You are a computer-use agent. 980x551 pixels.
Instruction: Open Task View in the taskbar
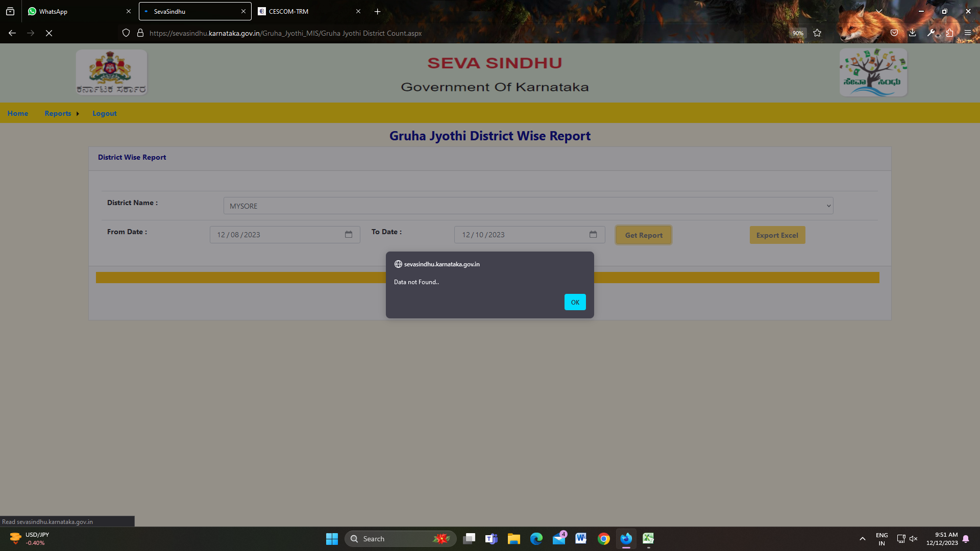469,539
